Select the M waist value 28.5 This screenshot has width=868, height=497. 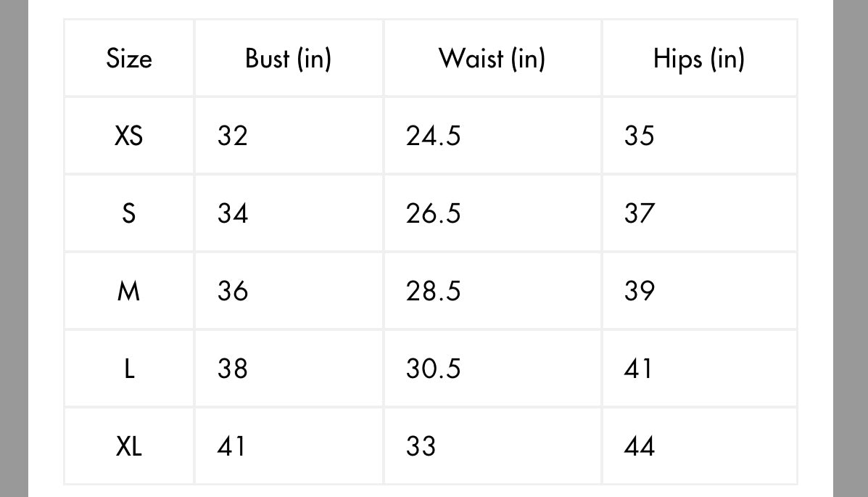(433, 291)
